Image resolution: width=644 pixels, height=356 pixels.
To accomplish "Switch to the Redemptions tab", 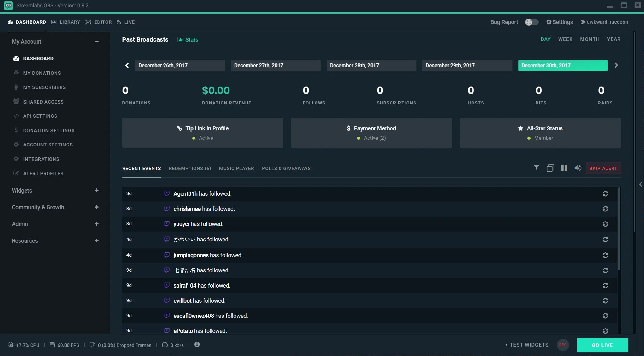I will click(x=190, y=169).
